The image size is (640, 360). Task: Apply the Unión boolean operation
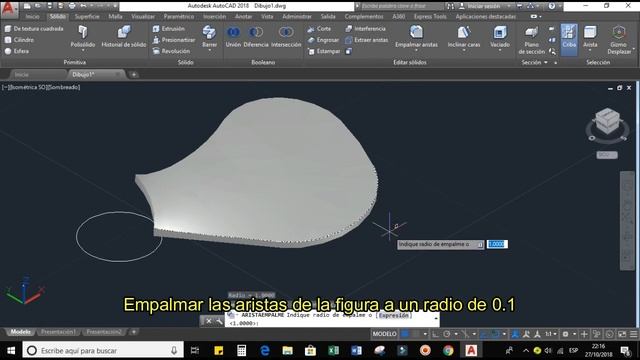pos(233,36)
